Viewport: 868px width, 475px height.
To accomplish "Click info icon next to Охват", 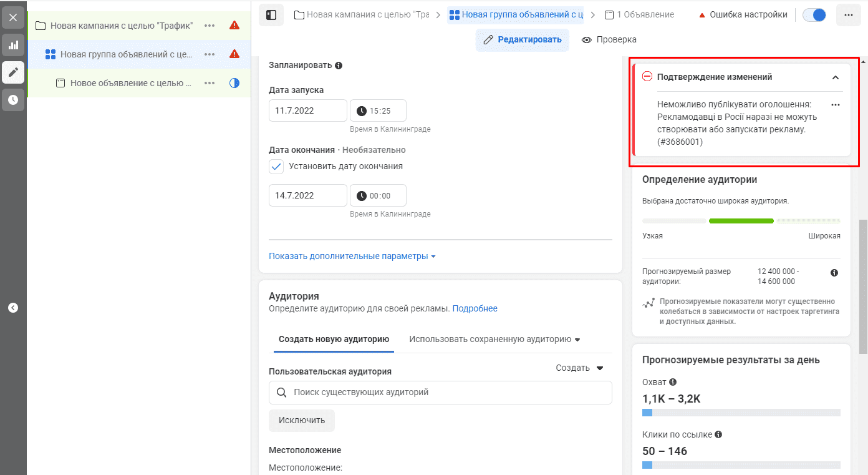I will point(673,382).
